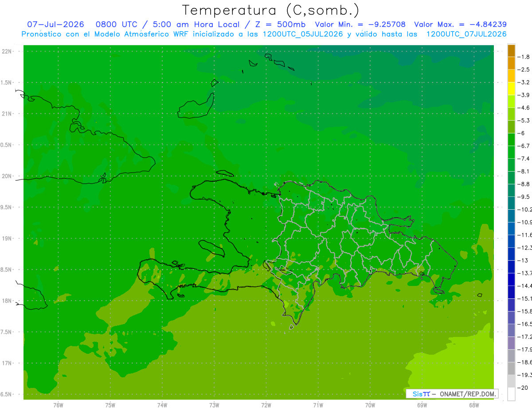Click the '-3.2' colorbar value

(524, 82)
